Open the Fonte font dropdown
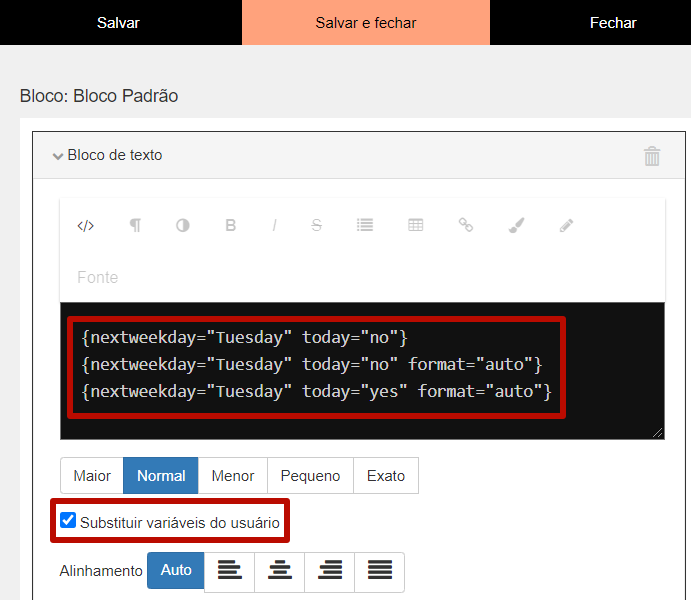Image resolution: width=691 pixels, height=600 pixels. (x=97, y=277)
